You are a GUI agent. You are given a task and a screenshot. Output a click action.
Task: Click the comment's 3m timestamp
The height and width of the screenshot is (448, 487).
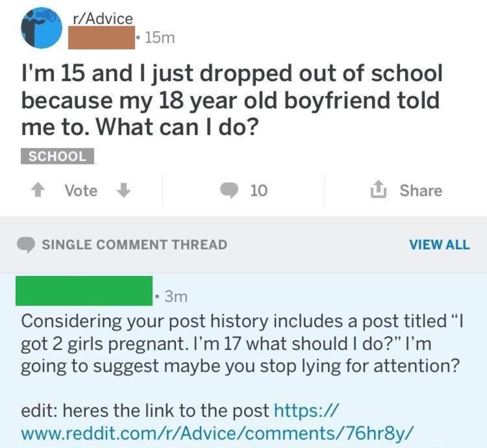pyautogui.click(x=174, y=297)
